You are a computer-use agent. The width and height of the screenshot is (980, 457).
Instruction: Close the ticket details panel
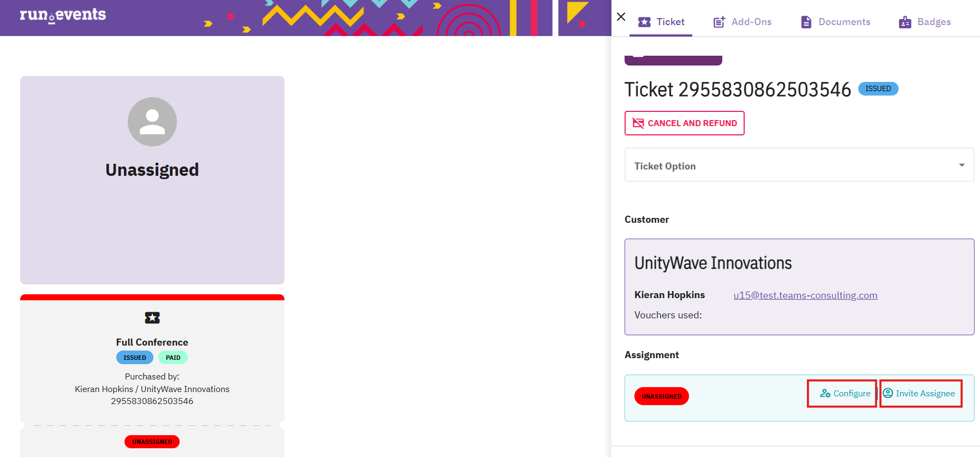621,16
